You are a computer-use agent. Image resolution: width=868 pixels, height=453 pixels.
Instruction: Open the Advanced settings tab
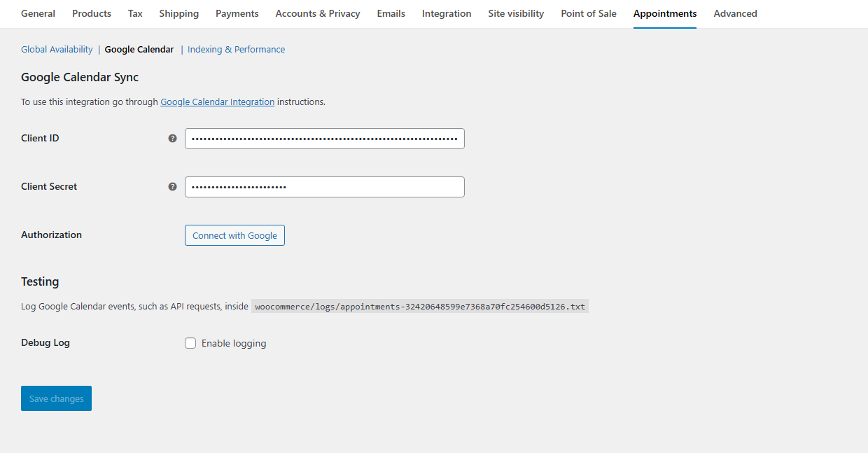(735, 13)
